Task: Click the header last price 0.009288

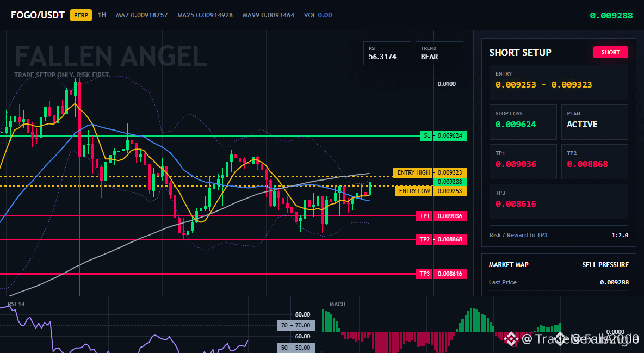Action: point(611,16)
